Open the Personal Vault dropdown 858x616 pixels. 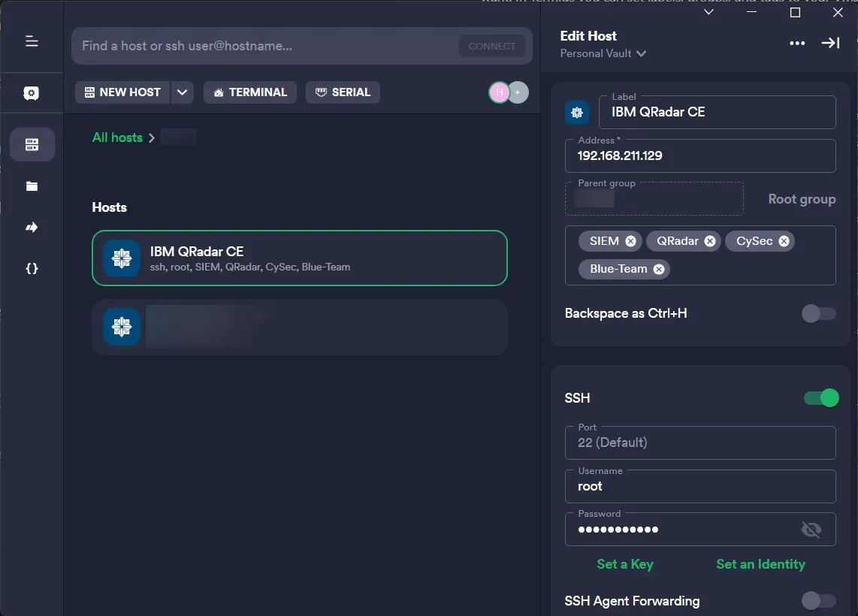[x=603, y=53]
